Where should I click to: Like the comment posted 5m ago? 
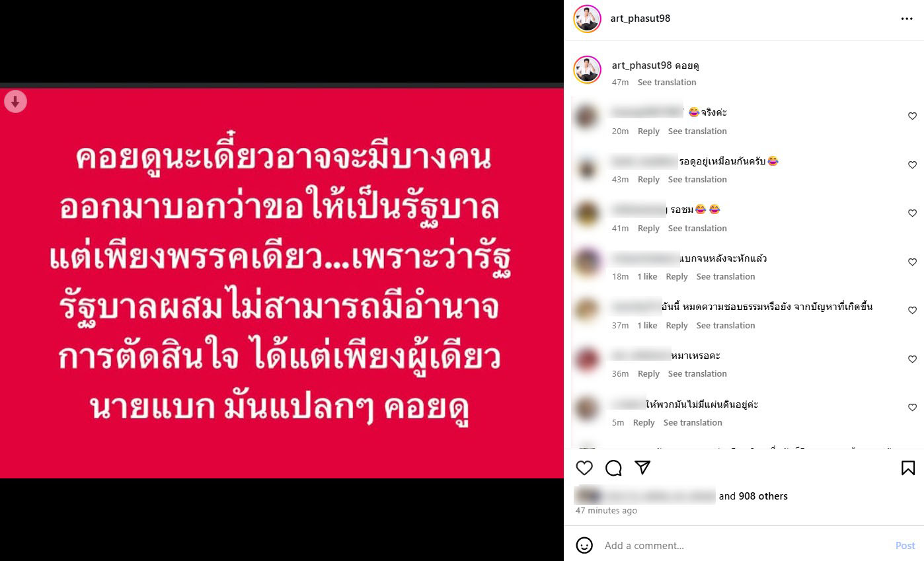click(x=913, y=408)
